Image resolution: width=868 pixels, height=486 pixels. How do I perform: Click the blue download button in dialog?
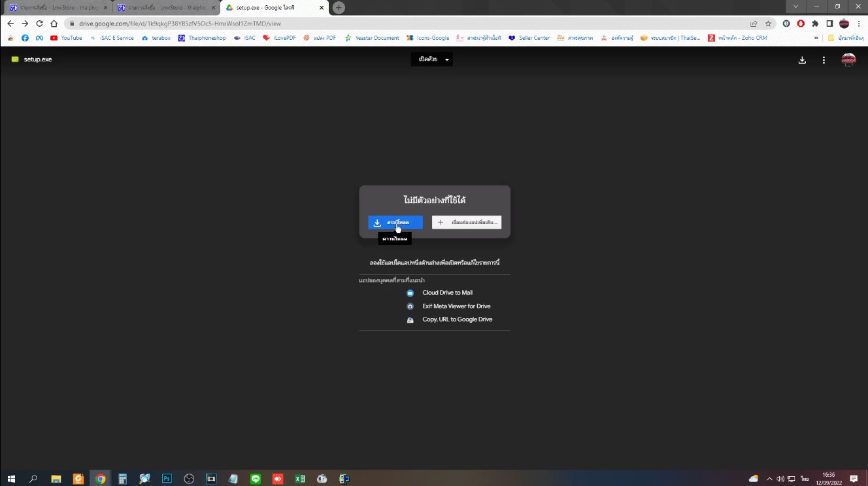[395, 223]
